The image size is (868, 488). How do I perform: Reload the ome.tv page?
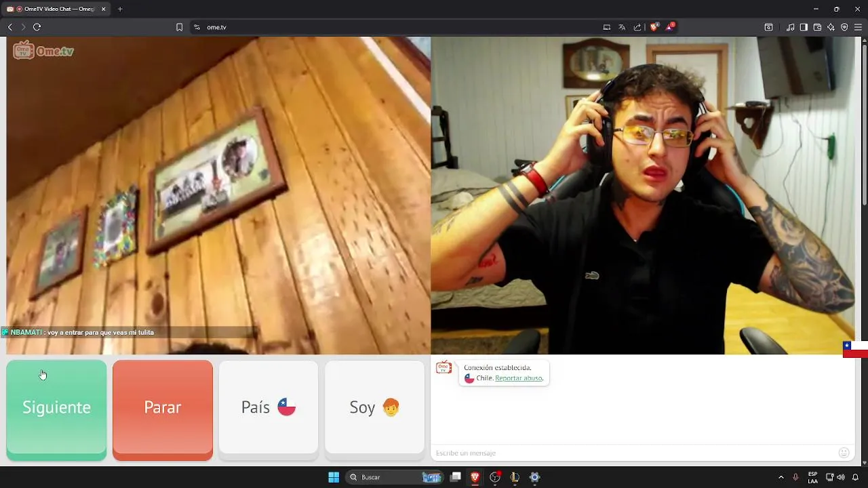37,27
